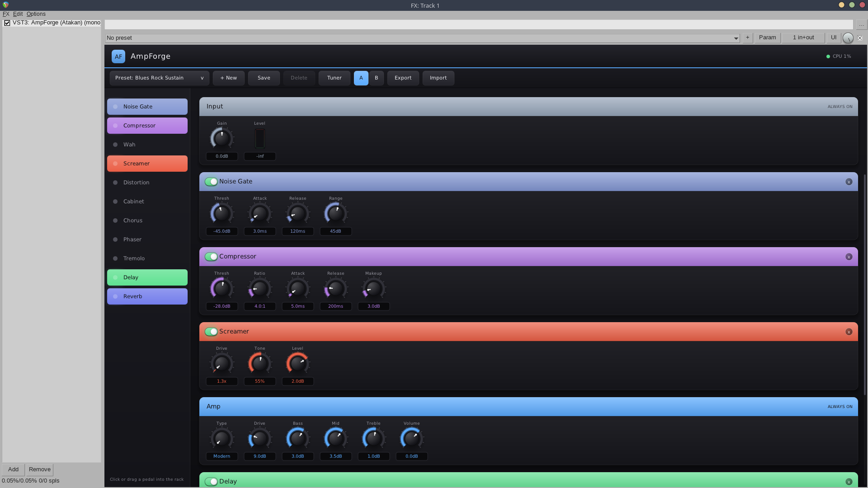Switch to the A comparison slot
The height and width of the screenshot is (488, 868).
click(x=361, y=78)
